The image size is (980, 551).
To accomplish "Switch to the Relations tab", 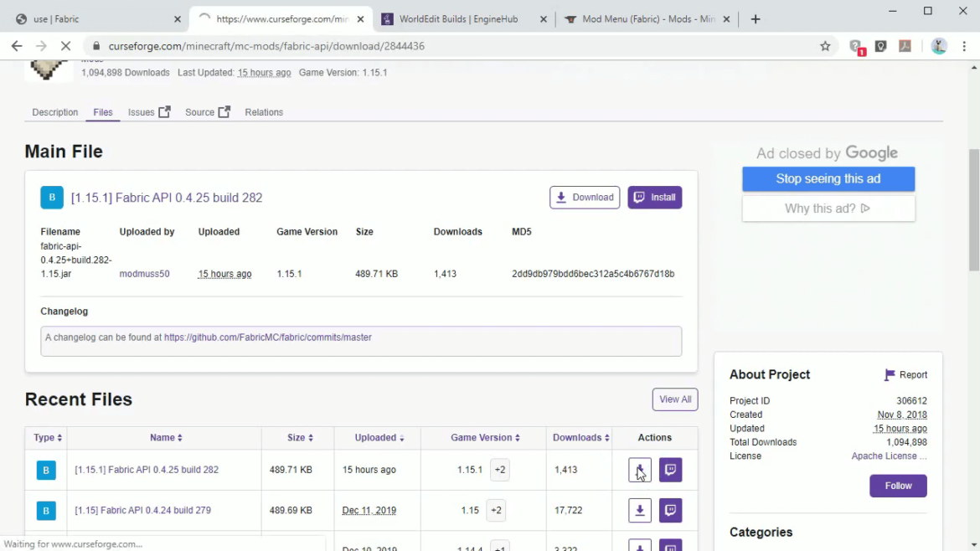I will pos(264,112).
